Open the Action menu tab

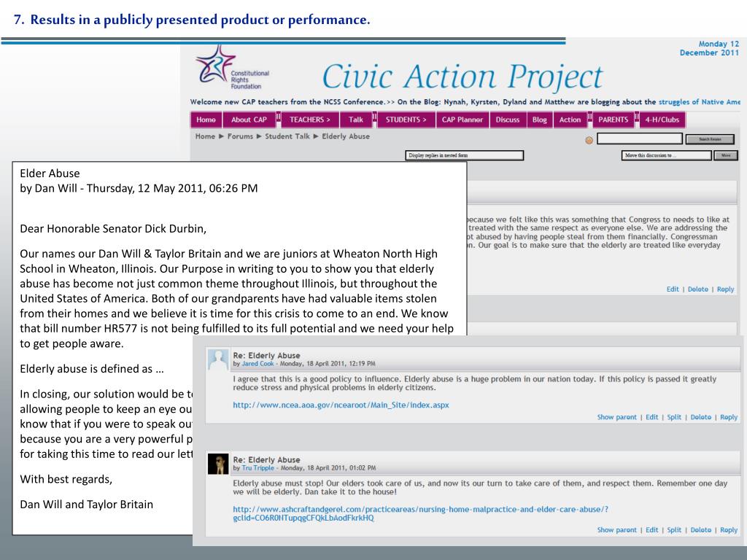(x=570, y=120)
